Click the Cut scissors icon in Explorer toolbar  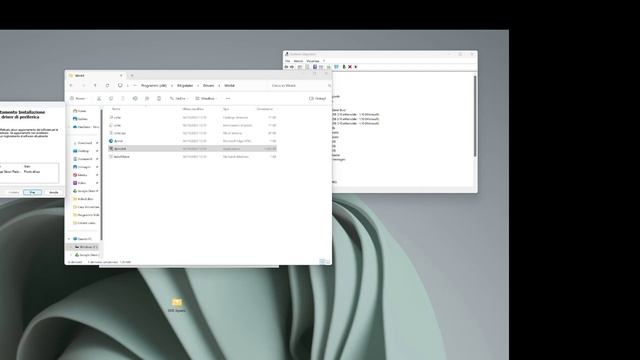tap(99, 98)
